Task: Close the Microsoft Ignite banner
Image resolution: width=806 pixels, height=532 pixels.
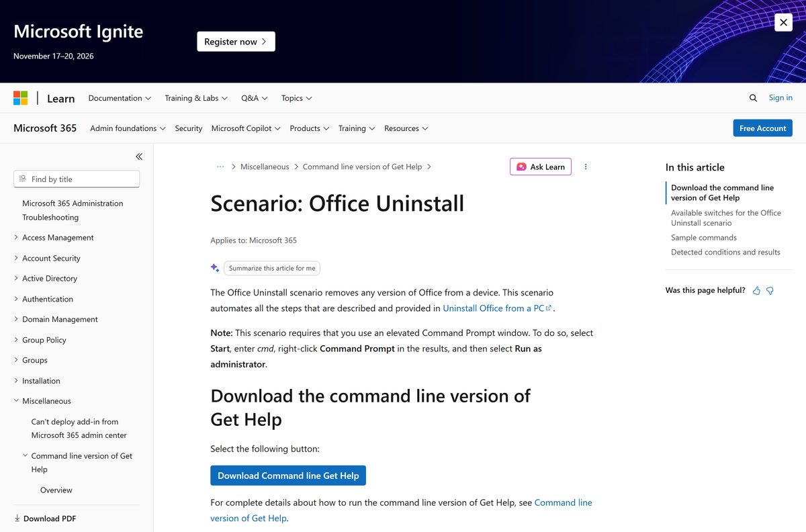Action: click(783, 22)
